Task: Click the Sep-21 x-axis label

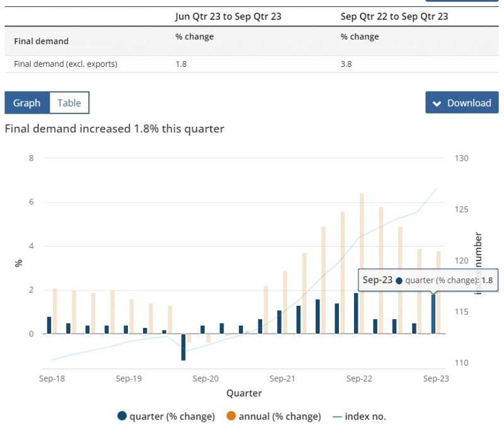Action: click(x=282, y=378)
